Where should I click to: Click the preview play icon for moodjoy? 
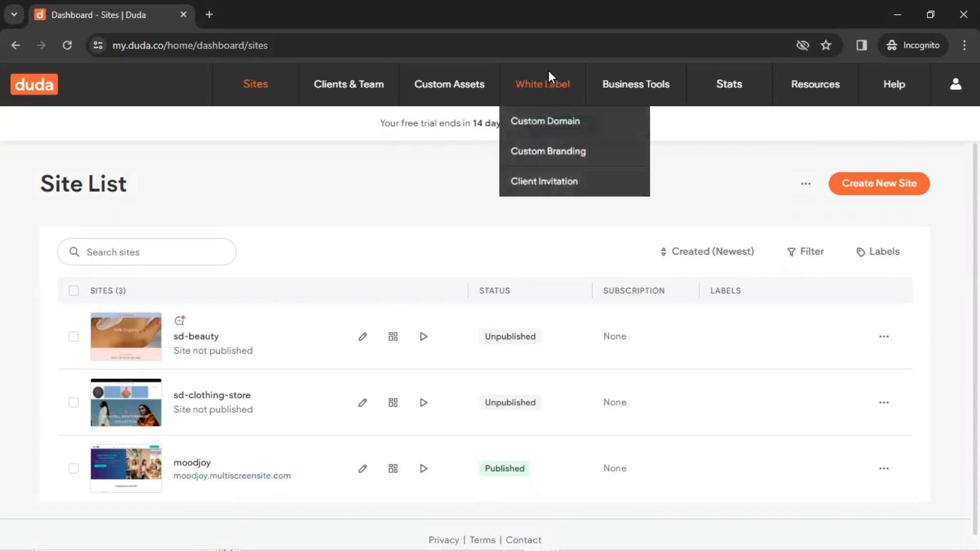(x=424, y=468)
